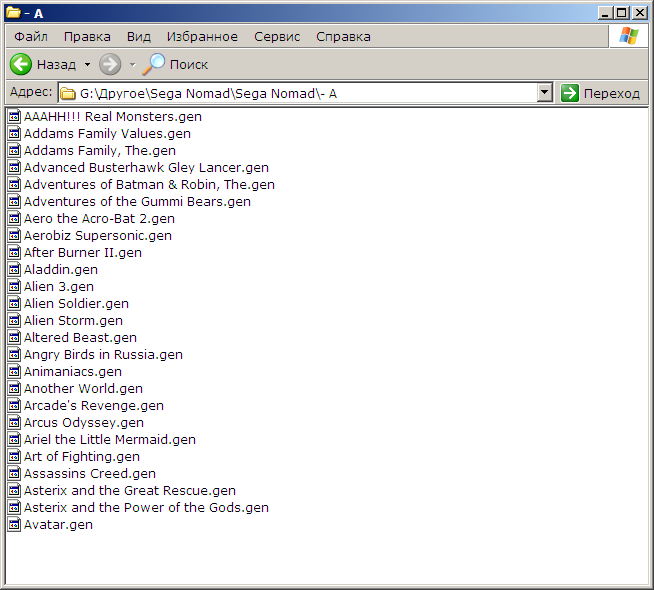Click the folder icon in address bar
This screenshot has width=654, height=590.
[68, 93]
